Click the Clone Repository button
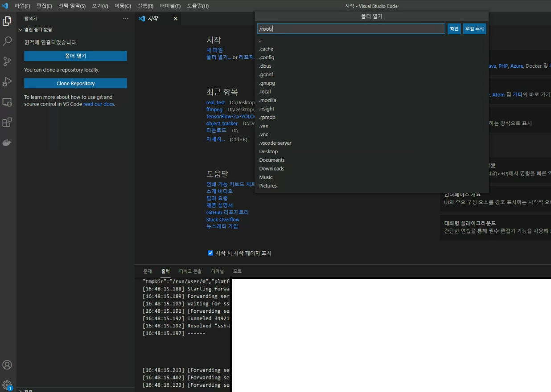The height and width of the screenshot is (392, 551). coord(75,83)
